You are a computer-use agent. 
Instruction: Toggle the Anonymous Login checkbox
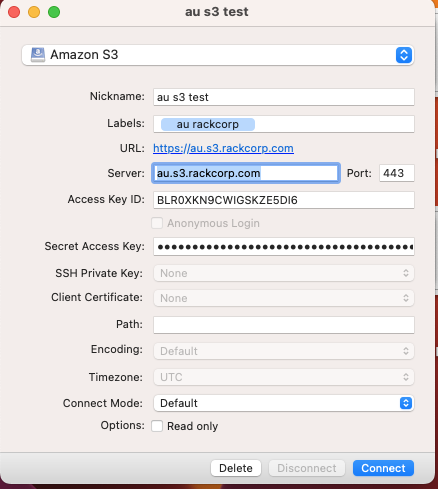click(157, 223)
